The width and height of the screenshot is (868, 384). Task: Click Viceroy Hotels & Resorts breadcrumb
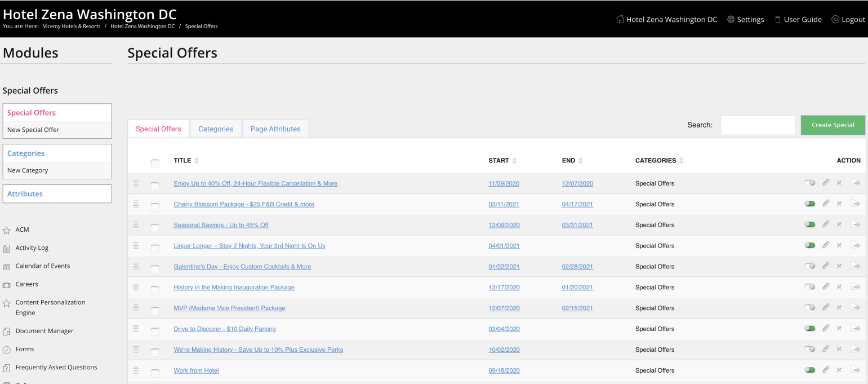click(x=72, y=27)
